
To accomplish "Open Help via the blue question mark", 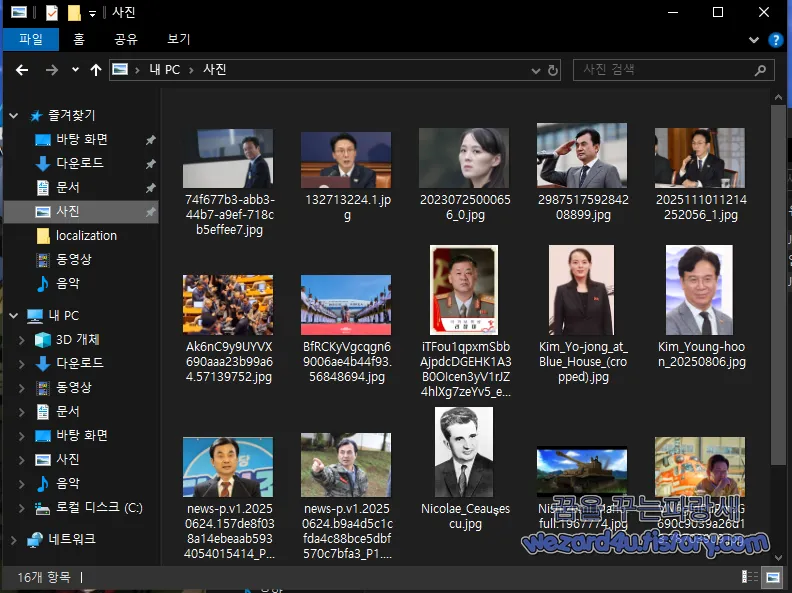I will point(775,40).
